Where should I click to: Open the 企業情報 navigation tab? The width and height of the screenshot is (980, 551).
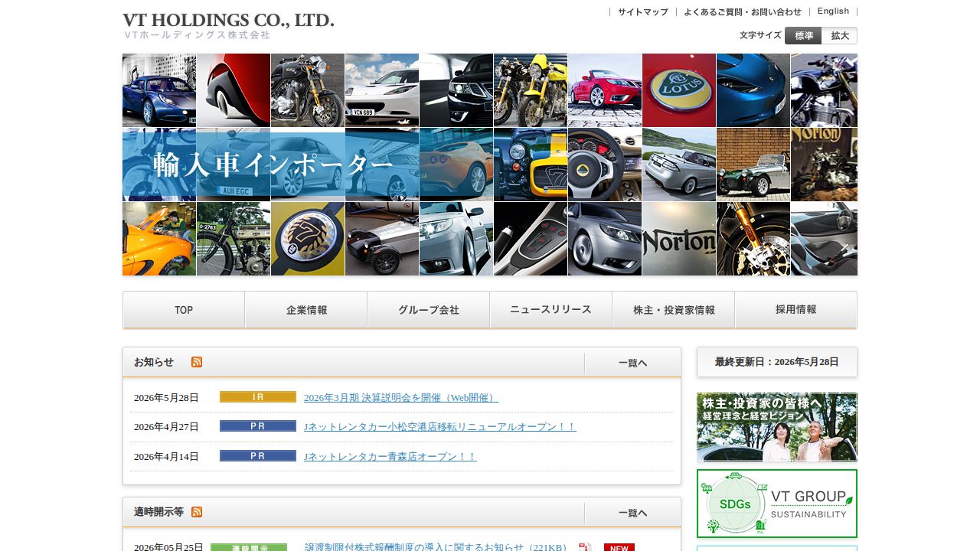306,310
